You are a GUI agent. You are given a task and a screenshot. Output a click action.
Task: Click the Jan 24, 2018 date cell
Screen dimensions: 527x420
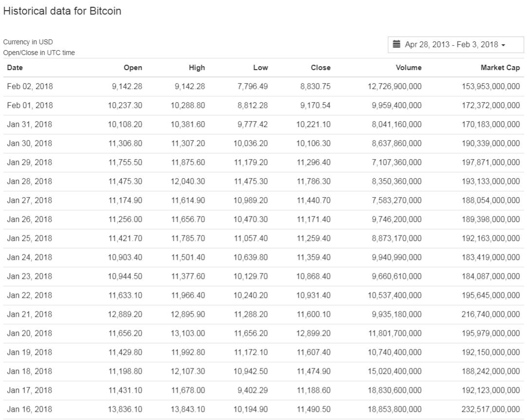click(30, 257)
